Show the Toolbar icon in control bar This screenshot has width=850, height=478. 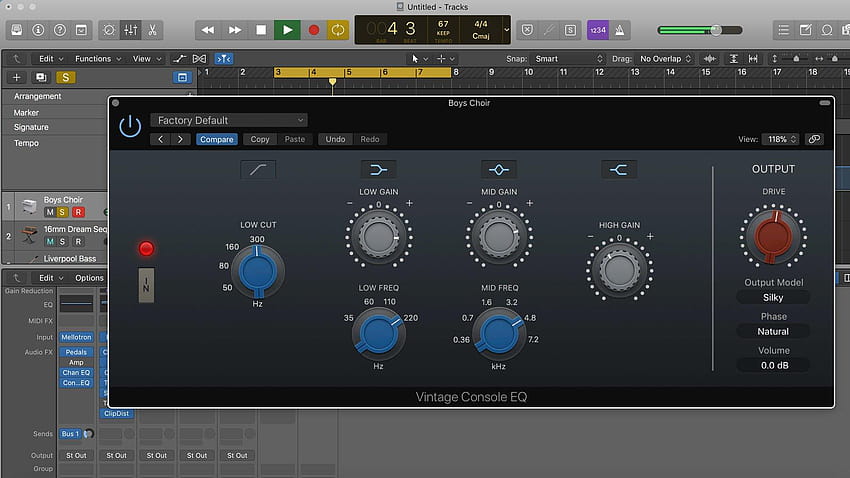[x=81, y=30]
